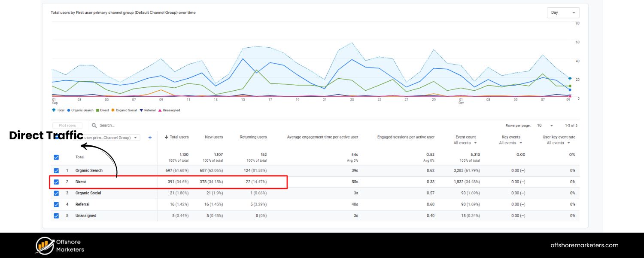Click the search magnifier icon

coord(94,126)
